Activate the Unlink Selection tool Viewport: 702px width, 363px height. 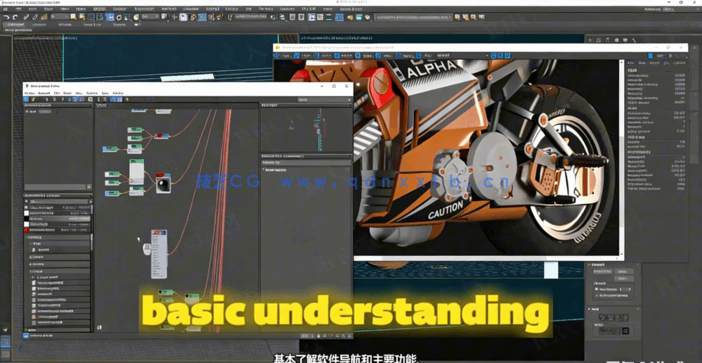pos(35,17)
